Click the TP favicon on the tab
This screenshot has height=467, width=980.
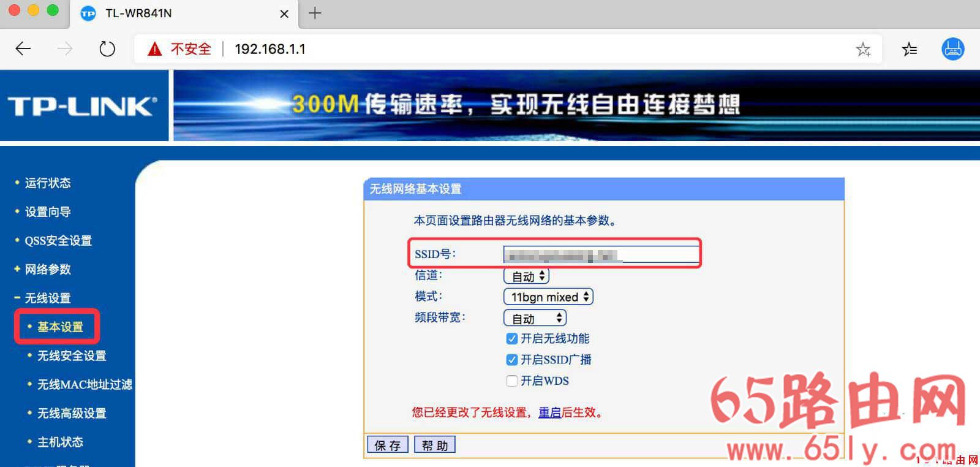88,13
